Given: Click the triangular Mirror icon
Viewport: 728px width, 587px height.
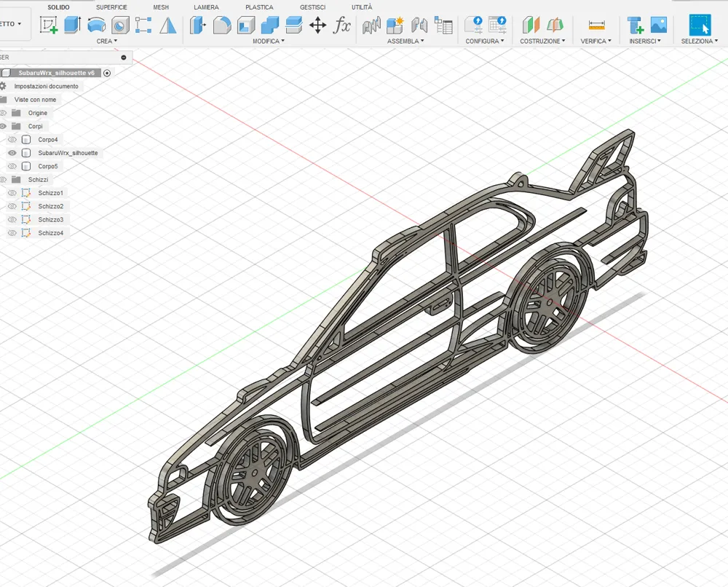Looking at the screenshot, I should [x=167, y=25].
